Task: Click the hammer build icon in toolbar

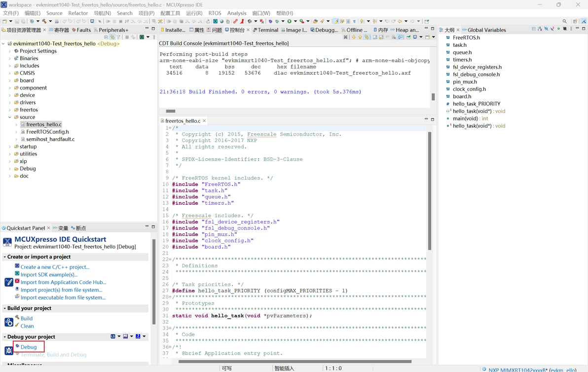Action: tap(44, 21)
